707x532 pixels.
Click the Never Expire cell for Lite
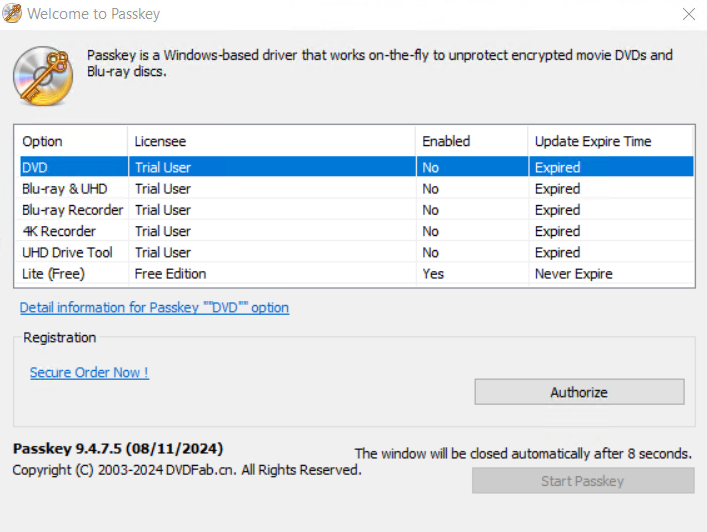click(x=573, y=273)
